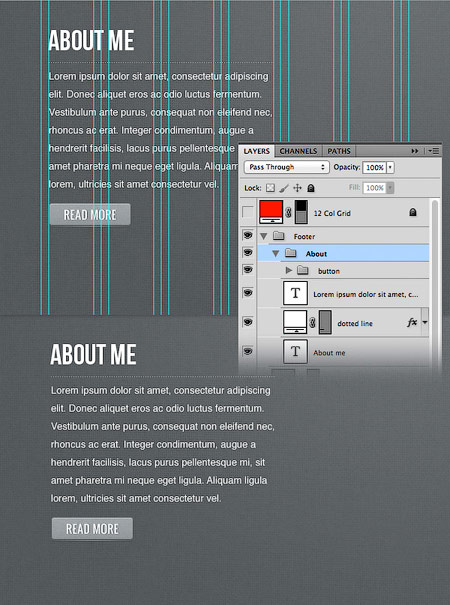Select the red 12 Col Grid layer thumbnail

(x=271, y=212)
